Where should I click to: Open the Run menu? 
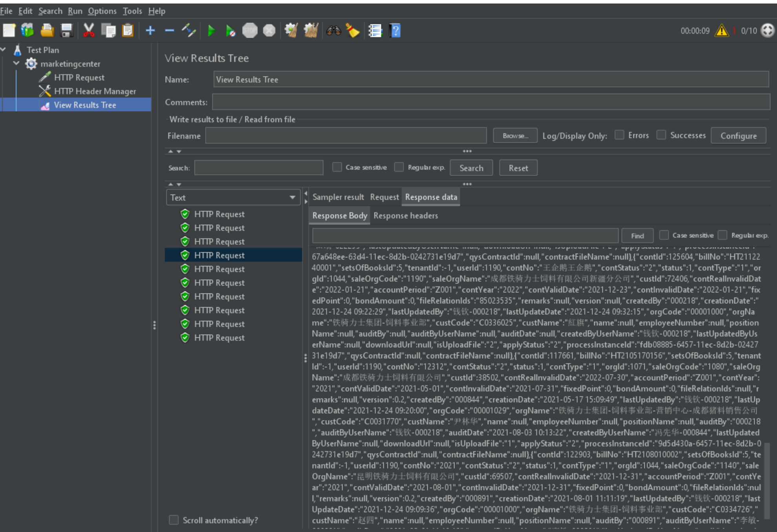[75, 11]
